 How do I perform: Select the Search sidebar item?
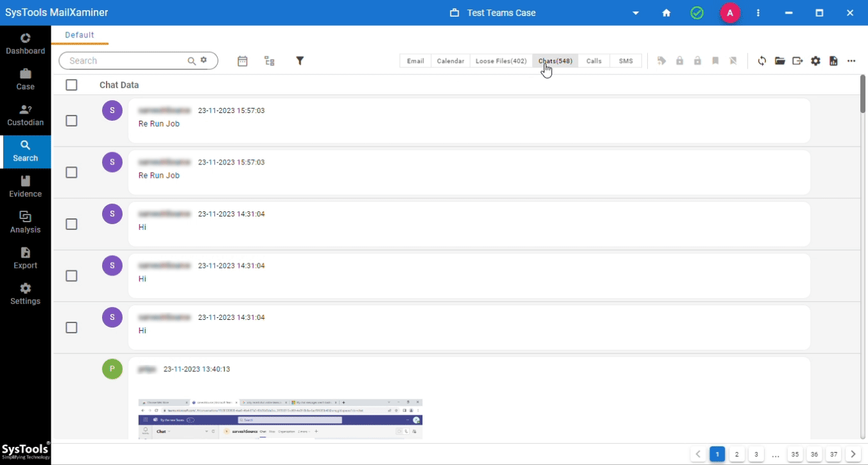pyautogui.click(x=26, y=152)
